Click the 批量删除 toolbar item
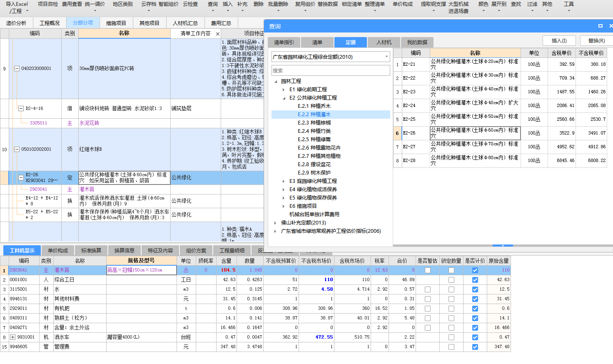 pos(278,4)
